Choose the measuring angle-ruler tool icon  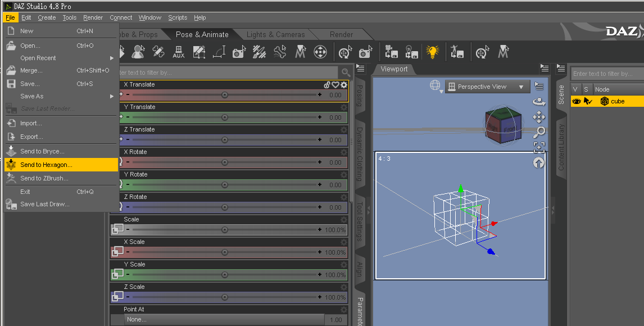219,52
